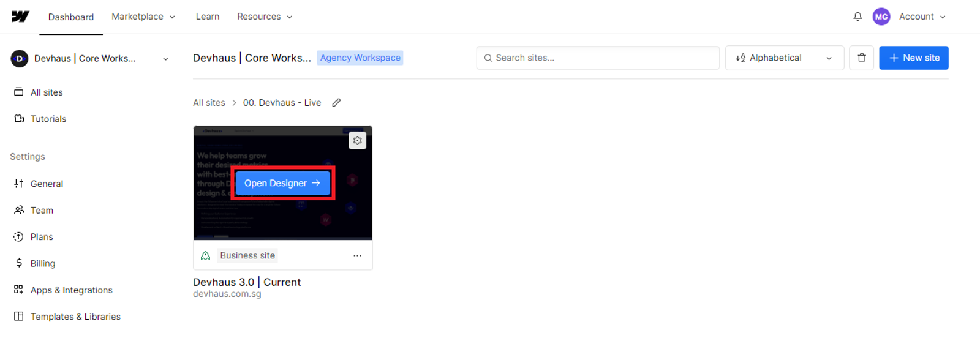The height and width of the screenshot is (360, 980).
Task: Focus the Search sites field
Action: coord(598,58)
